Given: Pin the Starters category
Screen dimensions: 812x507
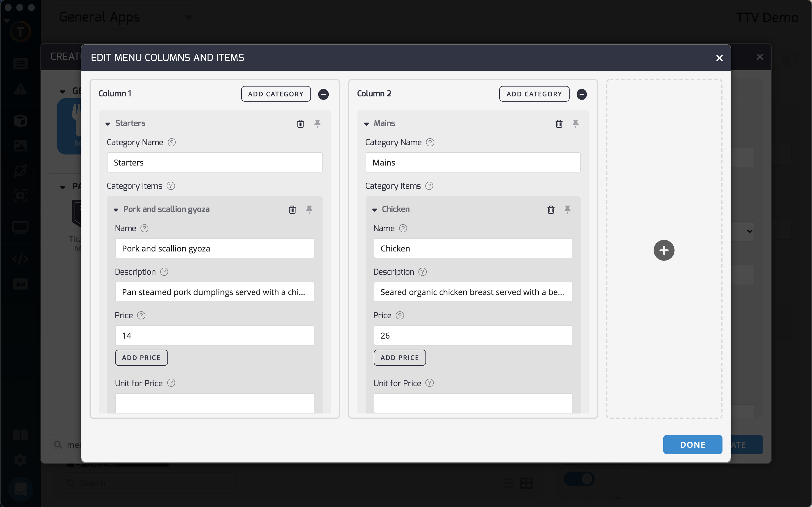Looking at the screenshot, I should (x=317, y=123).
